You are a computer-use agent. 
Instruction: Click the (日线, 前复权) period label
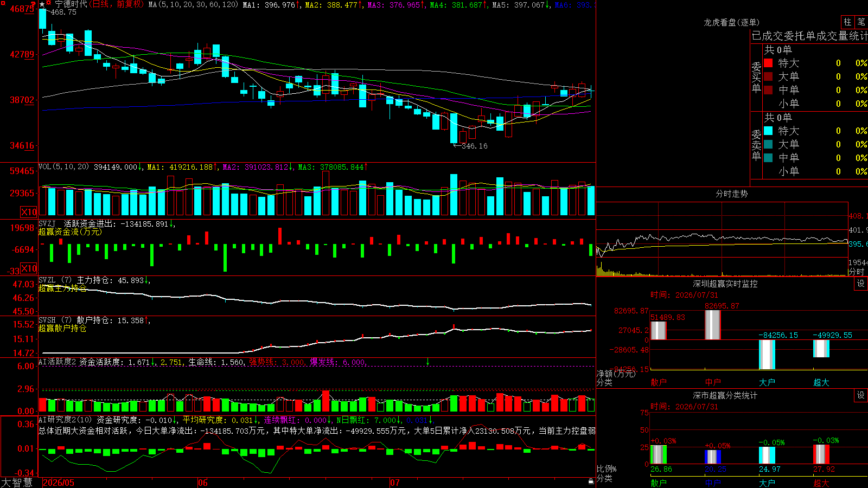click(x=117, y=4)
